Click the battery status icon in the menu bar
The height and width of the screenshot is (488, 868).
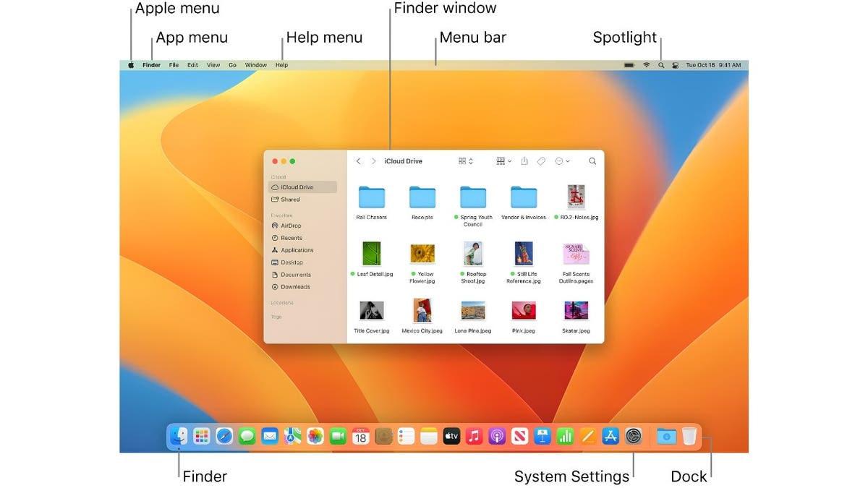(x=629, y=65)
